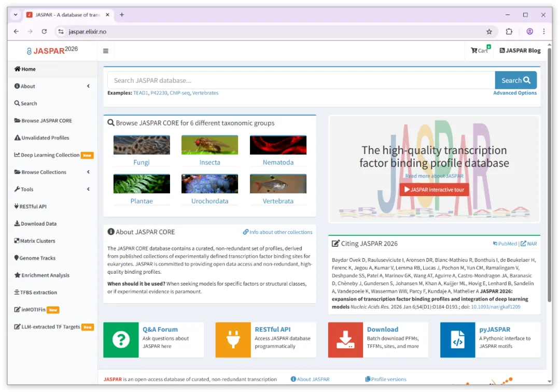Click the JASPAR 2026 logo
Viewport: 560px width, 392px height.
click(52, 50)
